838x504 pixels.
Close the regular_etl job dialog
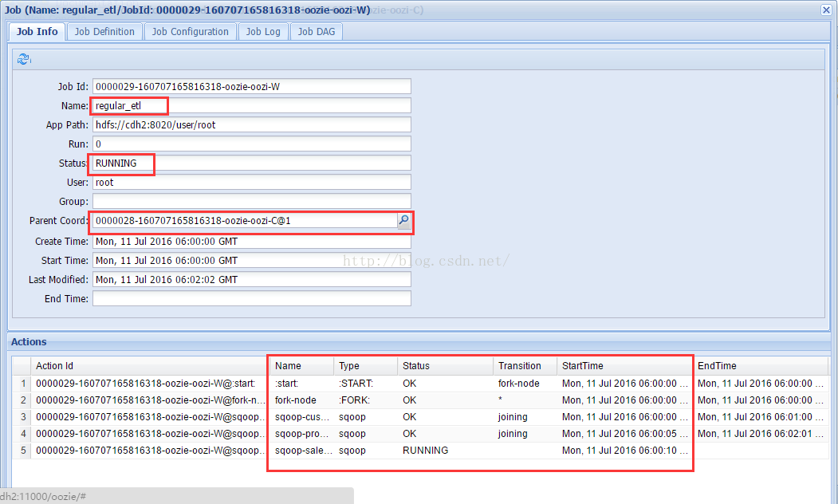pos(826,10)
